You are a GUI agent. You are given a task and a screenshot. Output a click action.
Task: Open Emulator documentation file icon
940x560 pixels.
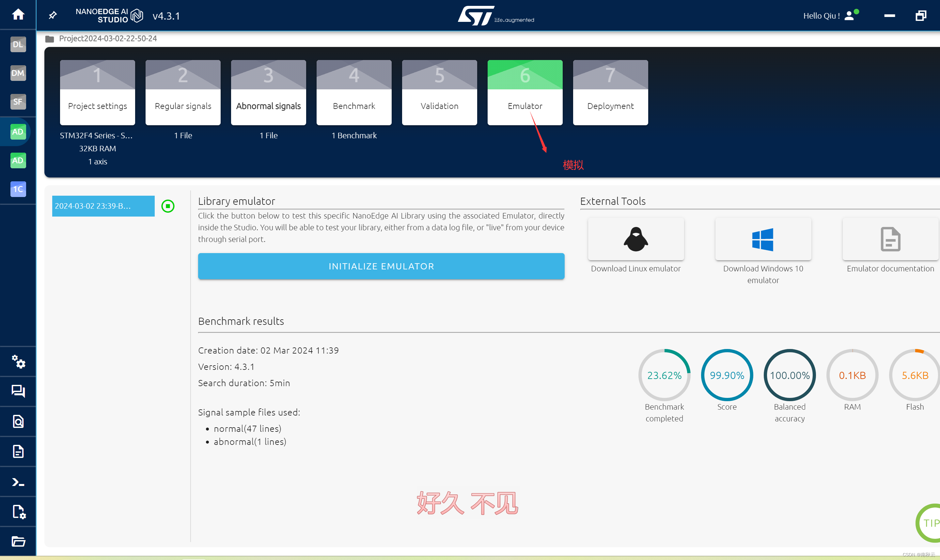click(890, 239)
